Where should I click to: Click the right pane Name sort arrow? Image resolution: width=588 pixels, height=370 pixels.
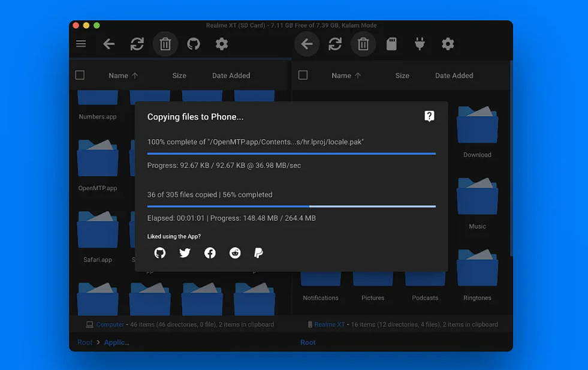pyautogui.click(x=358, y=76)
